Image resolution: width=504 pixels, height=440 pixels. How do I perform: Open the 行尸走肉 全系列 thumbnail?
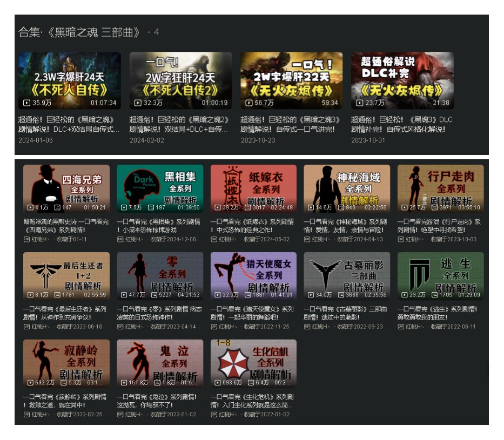441,189
